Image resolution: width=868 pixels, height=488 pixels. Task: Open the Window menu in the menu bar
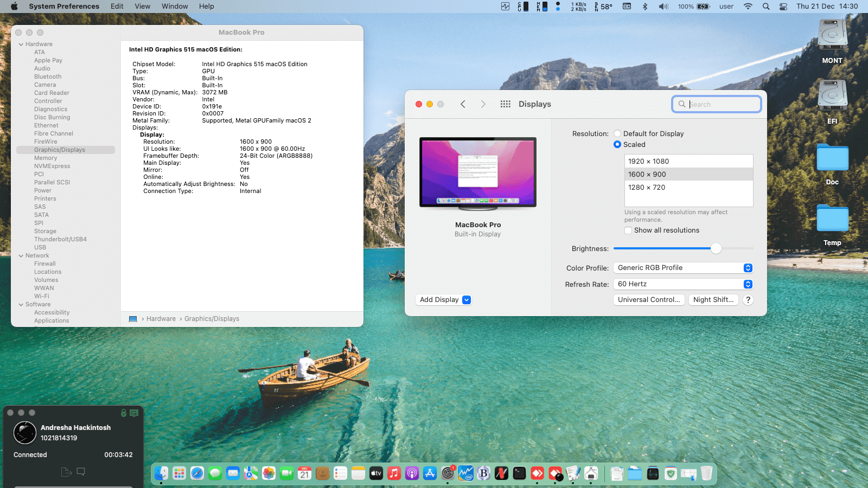pyautogui.click(x=175, y=7)
